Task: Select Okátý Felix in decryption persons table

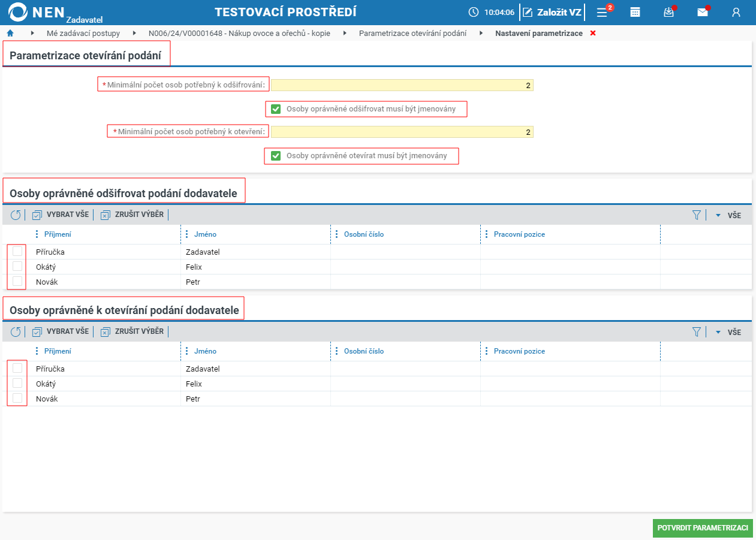Action: point(17,266)
